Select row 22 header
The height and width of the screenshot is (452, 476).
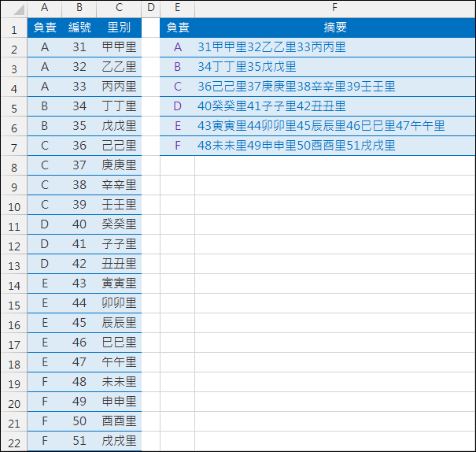click(x=14, y=441)
